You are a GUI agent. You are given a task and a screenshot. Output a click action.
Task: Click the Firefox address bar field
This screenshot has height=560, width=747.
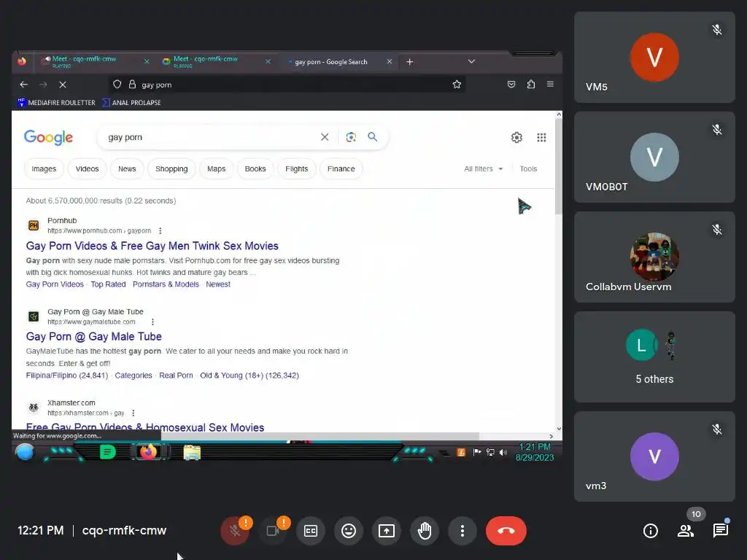click(x=287, y=85)
